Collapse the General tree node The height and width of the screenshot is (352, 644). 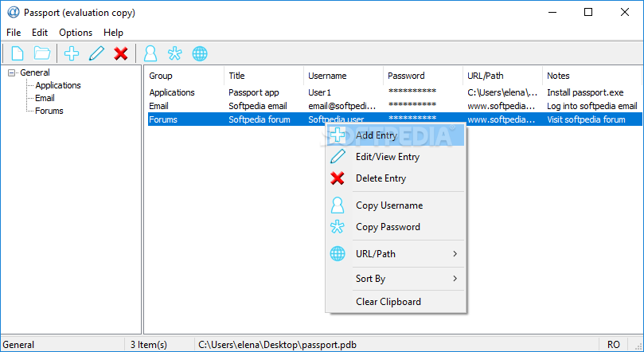pos(11,72)
